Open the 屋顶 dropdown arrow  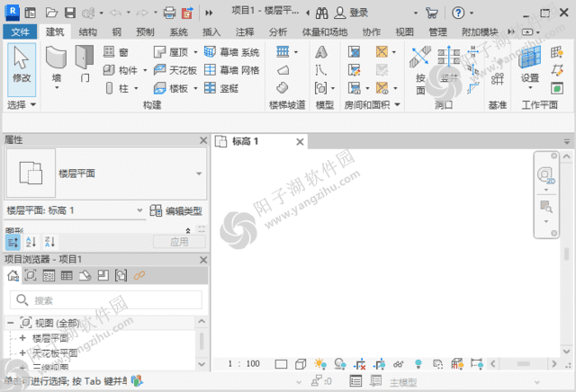coord(195,52)
